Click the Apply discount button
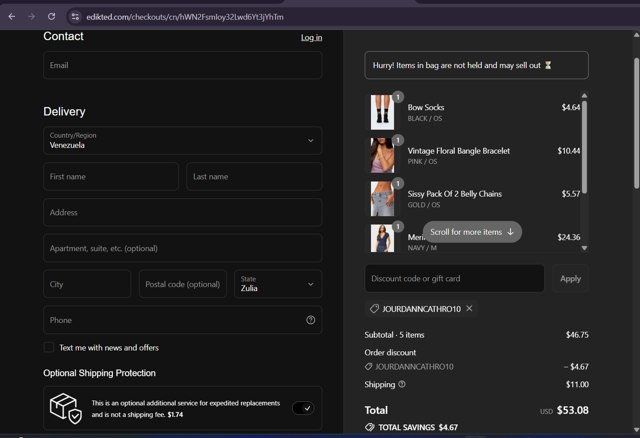 tap(570, 278)
